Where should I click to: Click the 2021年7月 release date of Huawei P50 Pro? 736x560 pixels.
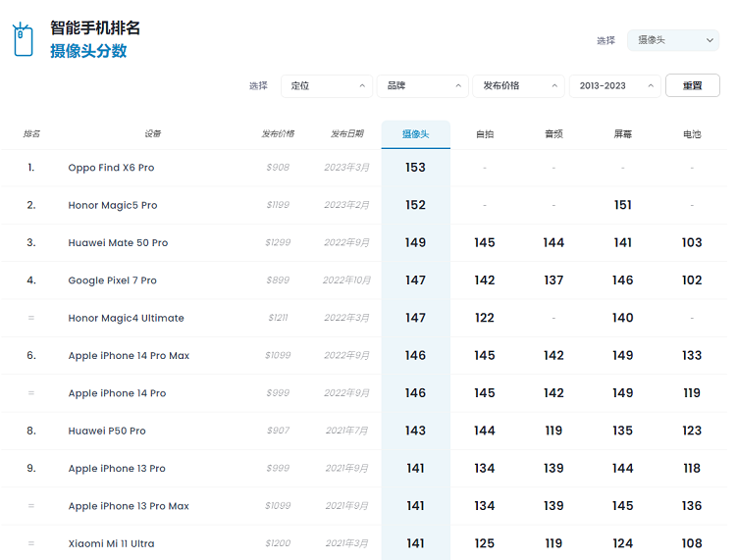pos(346,431)
